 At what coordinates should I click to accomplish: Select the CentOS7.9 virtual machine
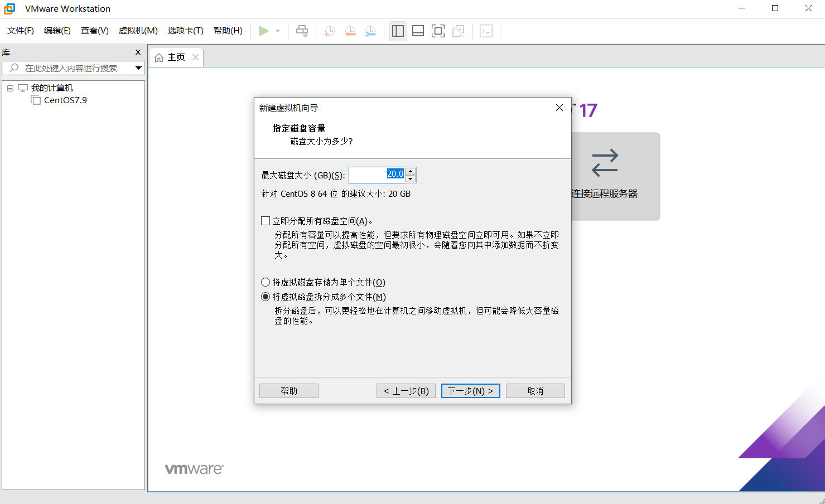[65, 100]
